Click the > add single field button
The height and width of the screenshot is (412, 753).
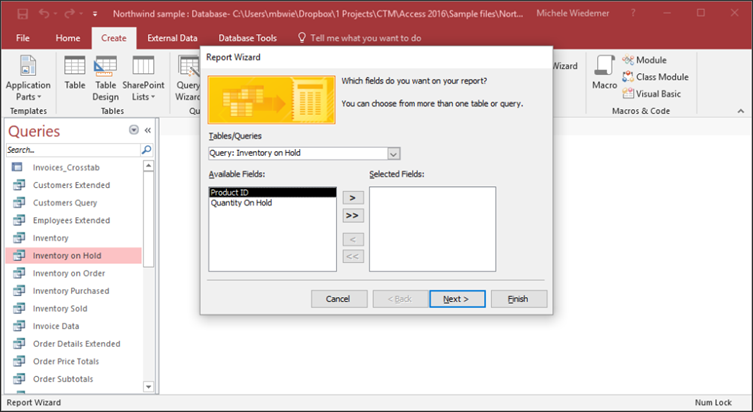click(x=353, y=198)
